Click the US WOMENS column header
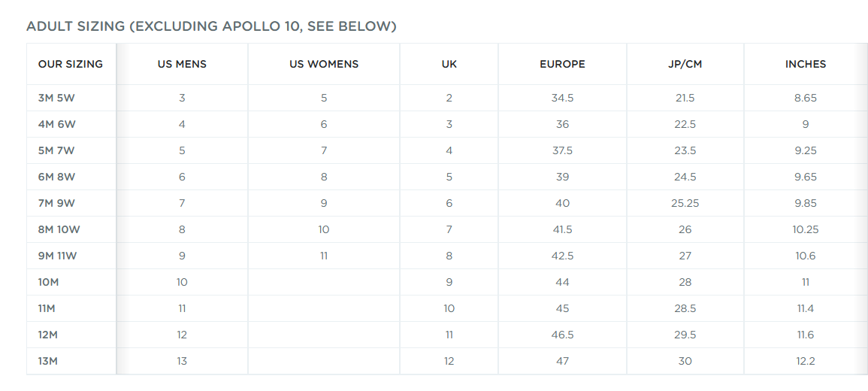Screen dimensions: 868x391 tap(324, 64)
